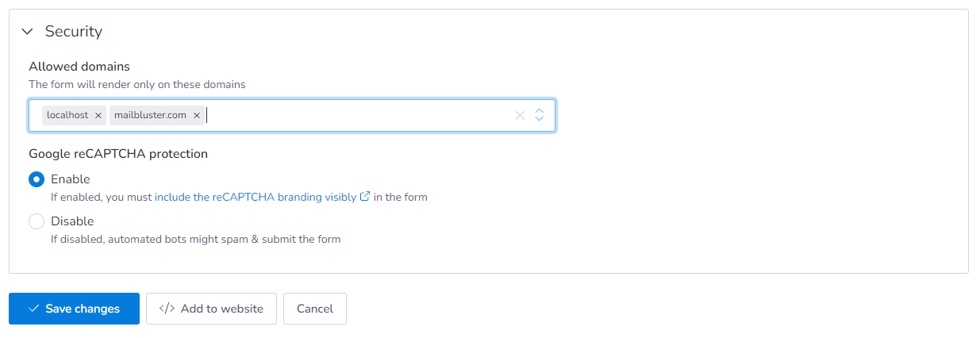The image size is (980, 338).
Task: Click the checkmark icon in Save changes
Action: coord(33,309)
